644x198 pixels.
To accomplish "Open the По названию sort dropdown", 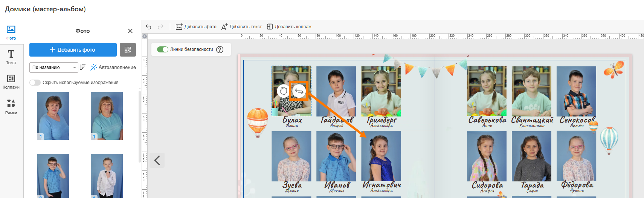I will click(54, 68).
